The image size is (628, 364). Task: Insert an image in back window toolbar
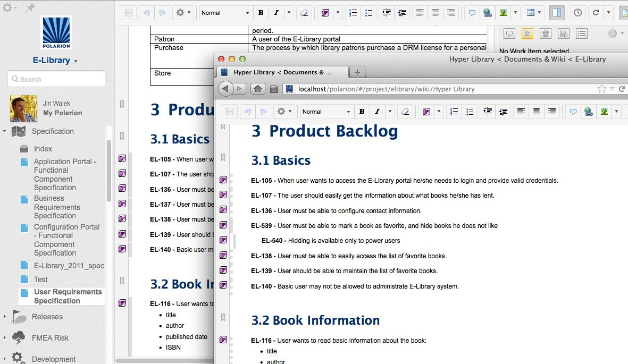click(503, 13)
